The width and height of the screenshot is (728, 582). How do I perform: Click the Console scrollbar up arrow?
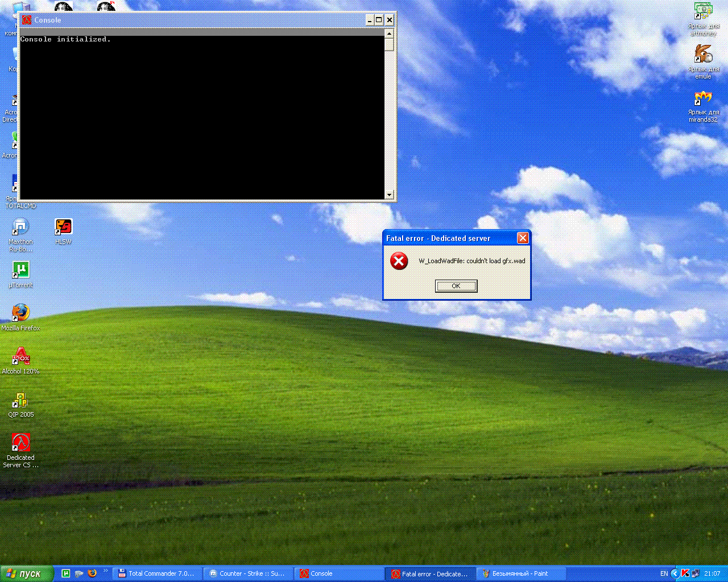tap(389, 33)
